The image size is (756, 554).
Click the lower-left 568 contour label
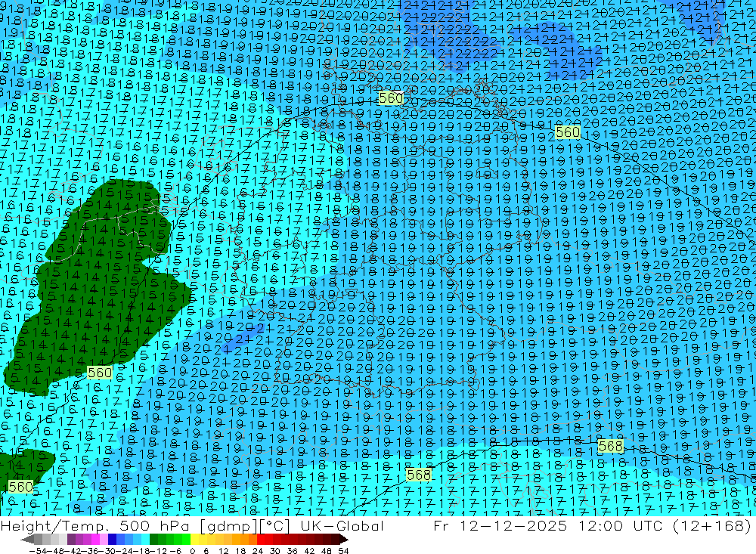click(419, 475)
